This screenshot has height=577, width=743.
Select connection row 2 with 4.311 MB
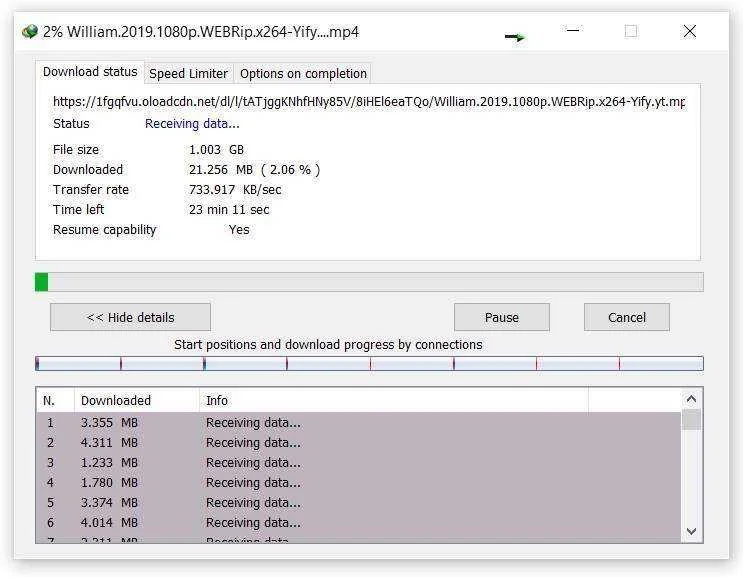click(x=358, y=442)
